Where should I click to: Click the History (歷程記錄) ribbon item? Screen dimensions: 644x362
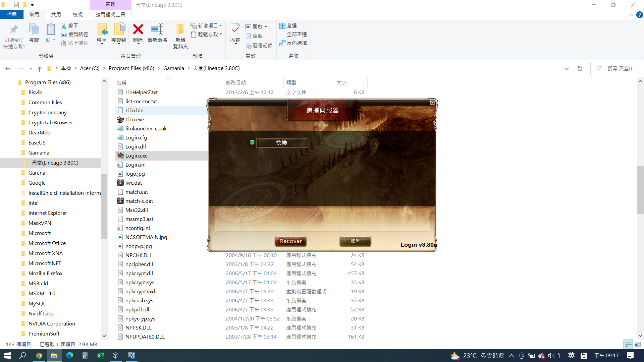[x=259, y=46]
